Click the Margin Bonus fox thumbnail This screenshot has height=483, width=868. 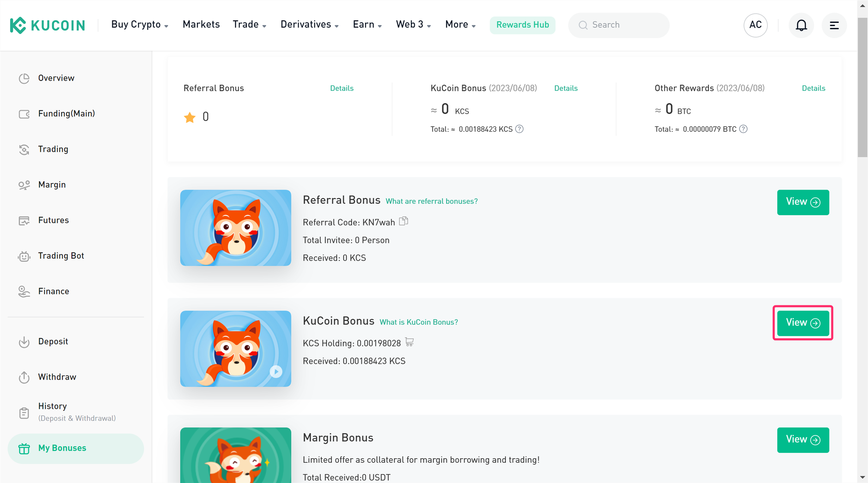click(236, 455)
